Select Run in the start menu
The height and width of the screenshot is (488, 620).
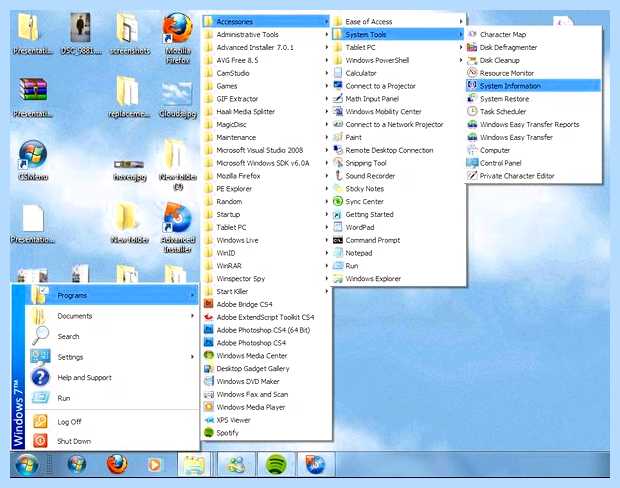(x=112, y=398)
